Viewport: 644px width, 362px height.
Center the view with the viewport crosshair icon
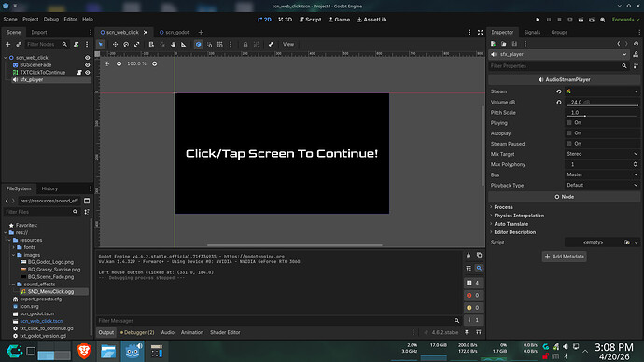pyautogui.click(x=106, y=63)
